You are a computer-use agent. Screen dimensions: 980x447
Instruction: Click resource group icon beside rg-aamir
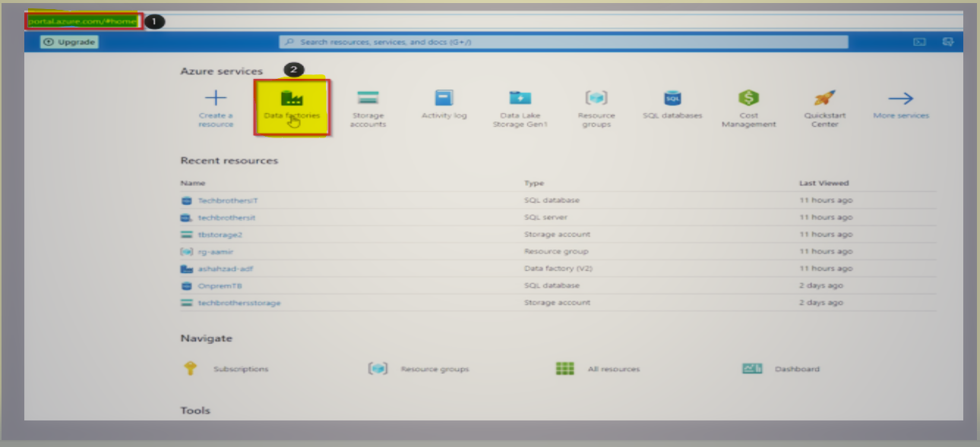[186, 251]
